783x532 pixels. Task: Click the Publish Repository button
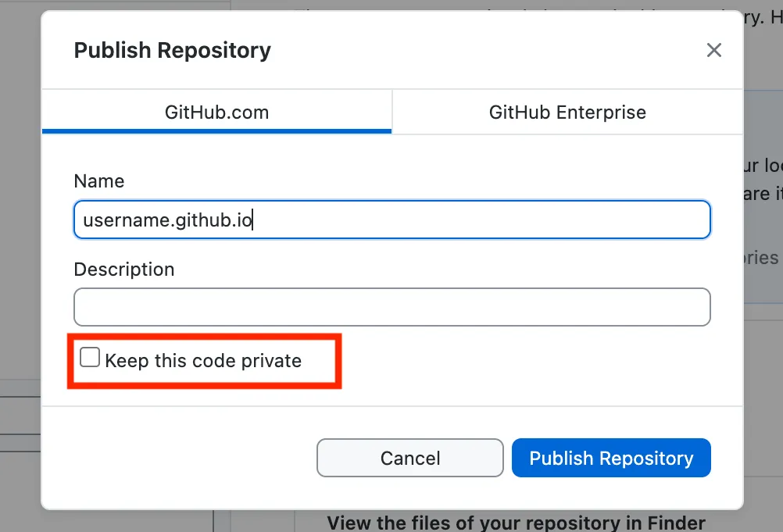pyautogui.click(x=611, y=458)
